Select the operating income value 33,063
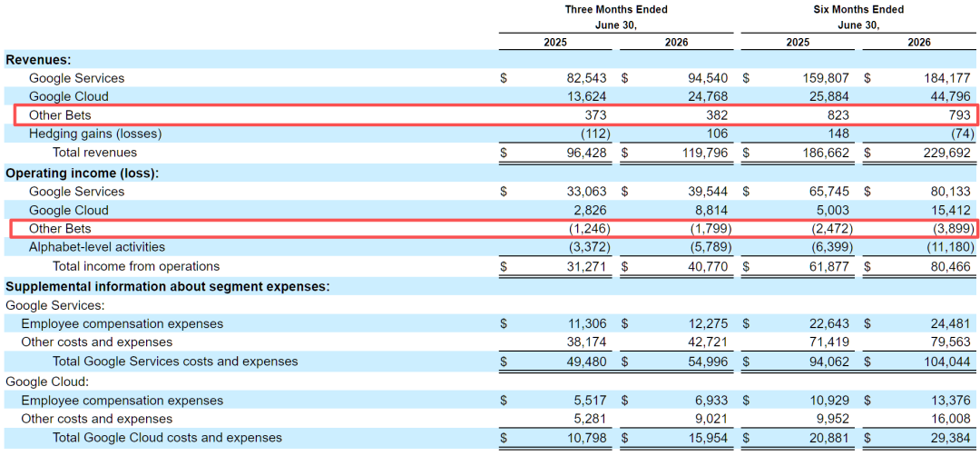Screen dimensions: 980x456 pos(585,192)
